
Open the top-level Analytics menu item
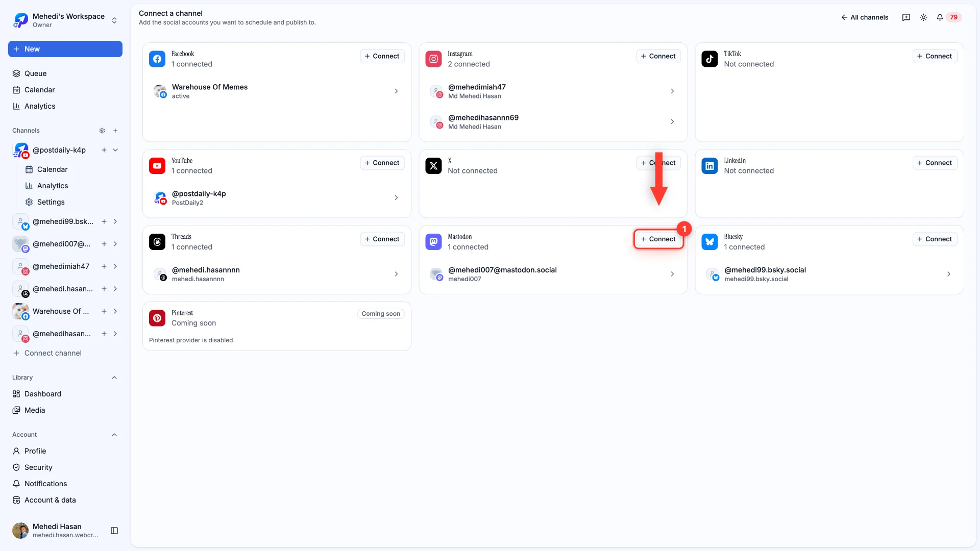pos(65,106)
